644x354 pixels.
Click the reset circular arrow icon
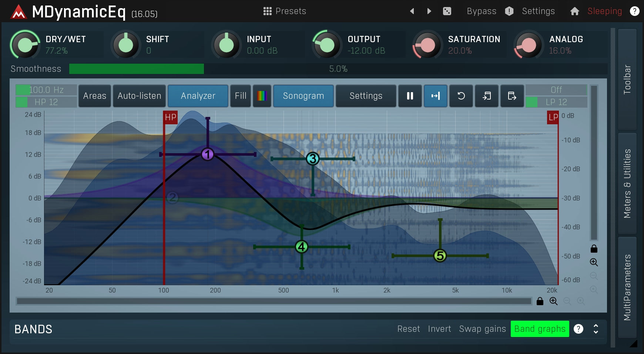[461, 96]
